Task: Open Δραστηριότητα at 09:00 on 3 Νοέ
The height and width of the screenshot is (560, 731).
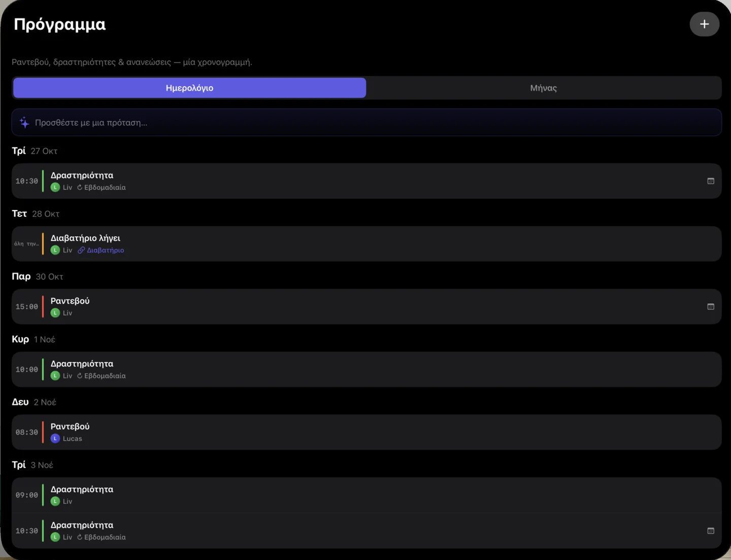Action: click(x=367, y=495)
